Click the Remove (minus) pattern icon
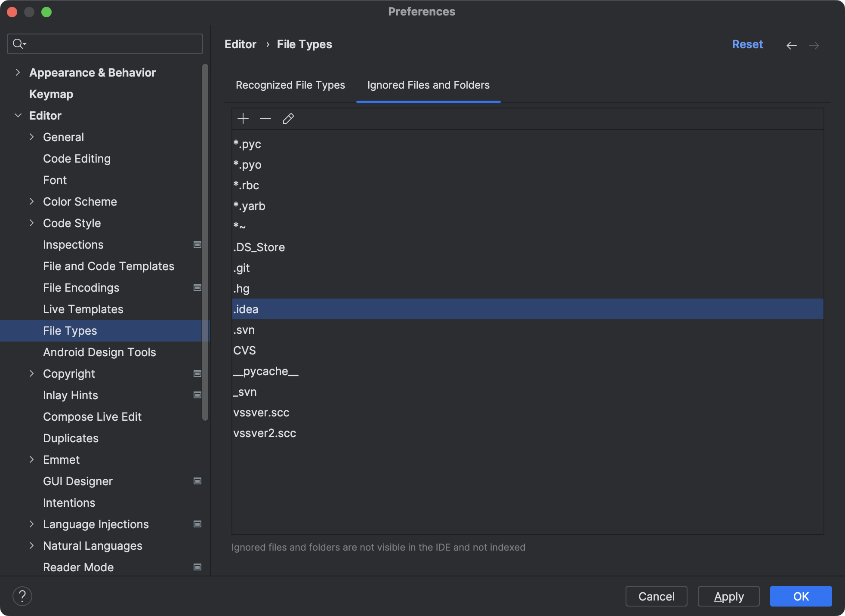The image size is (845, 616). click(x=265, y=119)
